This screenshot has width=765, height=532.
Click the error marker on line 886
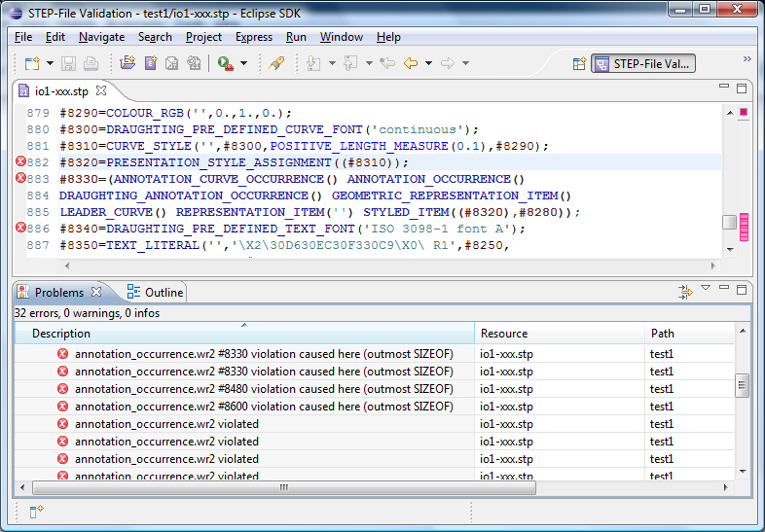tap(20, 228)
